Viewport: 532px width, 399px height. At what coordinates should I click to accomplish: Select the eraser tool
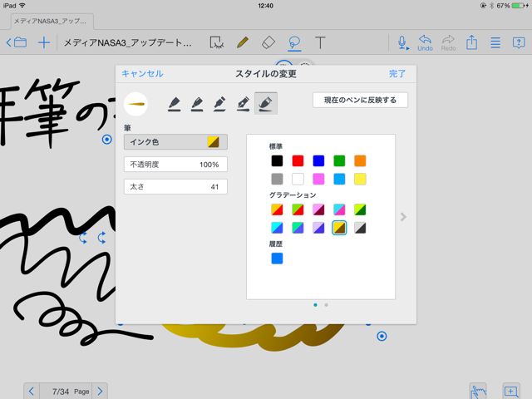click(268, 42)
